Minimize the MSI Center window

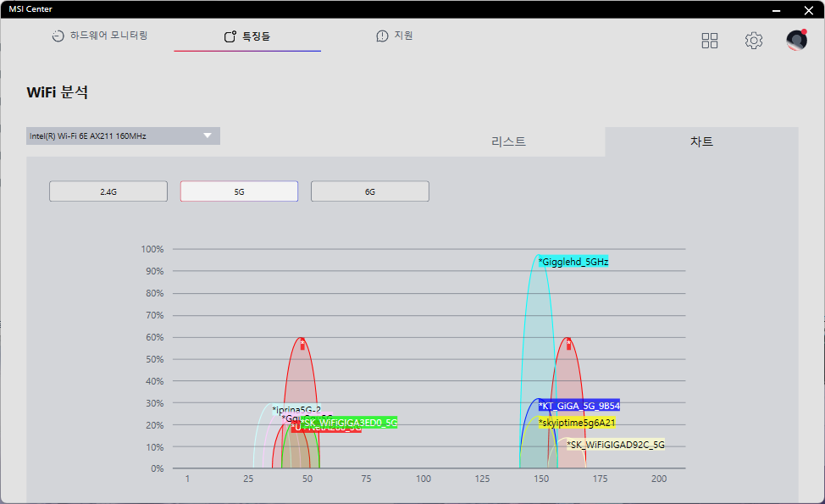776,10
